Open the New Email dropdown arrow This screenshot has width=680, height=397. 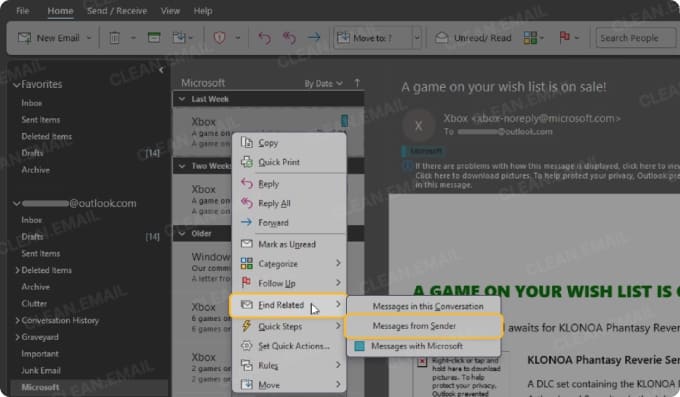point(89,38)
